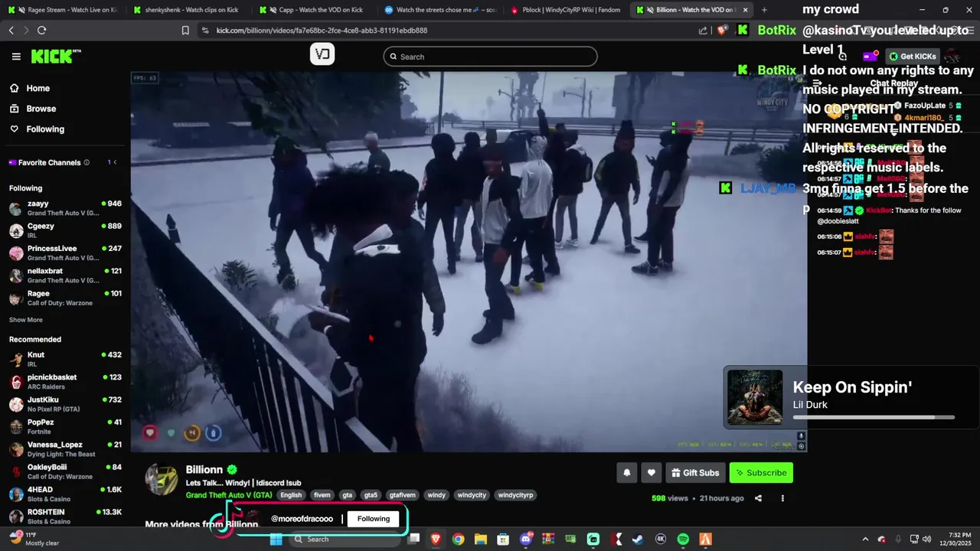Open PopPez Fortnite channel
The image size is (980, 551).
(65, 426)
